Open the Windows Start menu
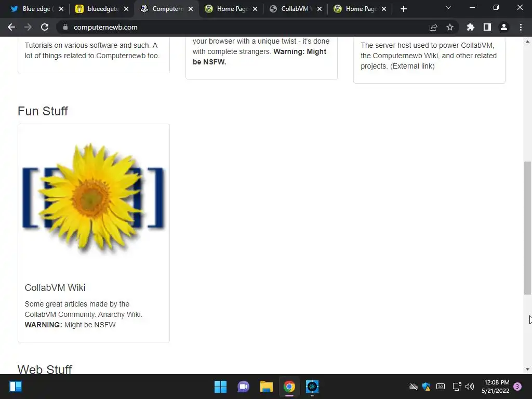The image size is (532, 399). [220, 387]
